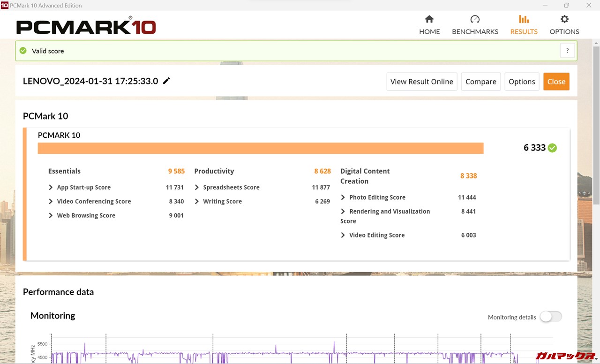
Task: Expand the Video Editing Score row
Action: (343, 235)
